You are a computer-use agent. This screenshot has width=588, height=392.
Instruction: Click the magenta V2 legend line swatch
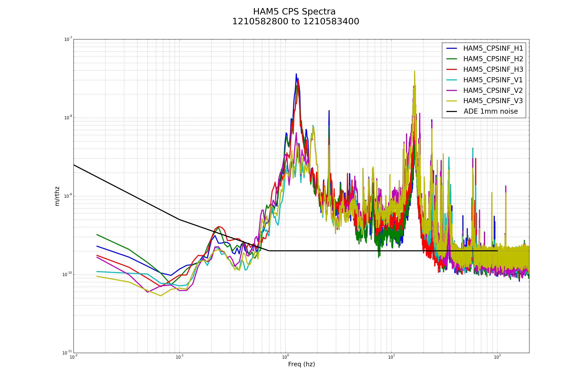tap(452, 90)
